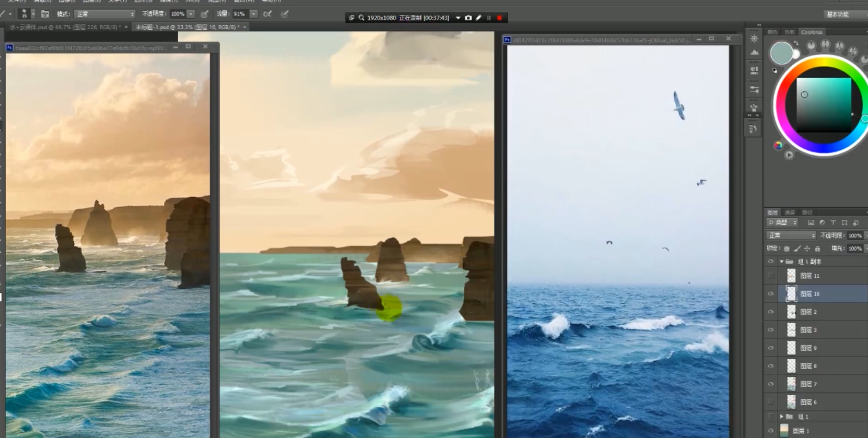Click the recorder's pencil annotate icon
Viewport: 868px width, 438px height.
(x=478, y=18)
